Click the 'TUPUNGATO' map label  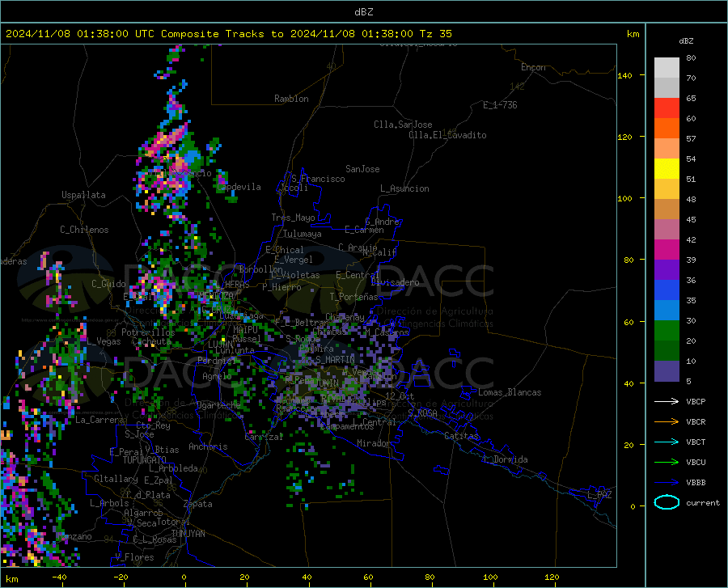point(145,460)
